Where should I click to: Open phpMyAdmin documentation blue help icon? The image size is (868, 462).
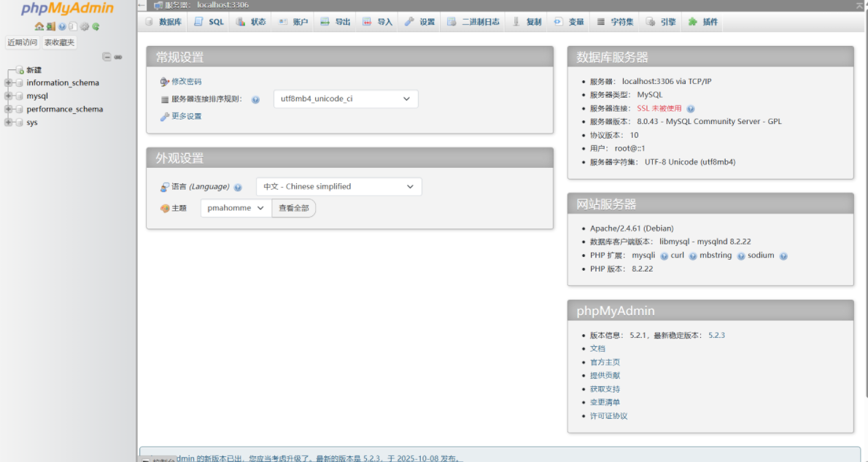point(62,26)
